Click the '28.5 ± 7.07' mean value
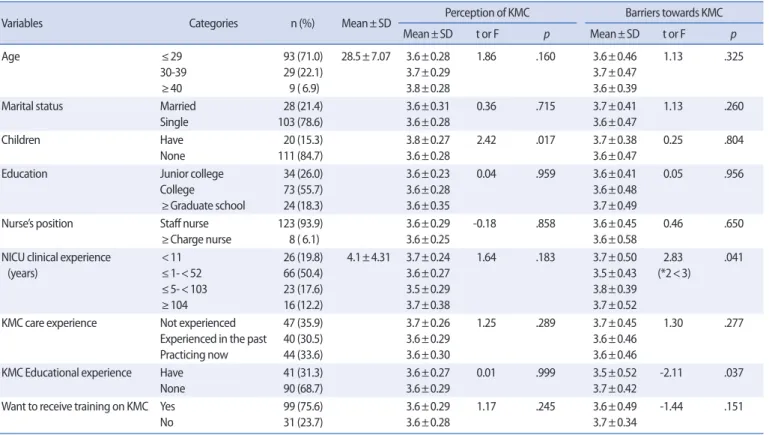This screenshot has height=435, width=769. click(x=366, y=57)
